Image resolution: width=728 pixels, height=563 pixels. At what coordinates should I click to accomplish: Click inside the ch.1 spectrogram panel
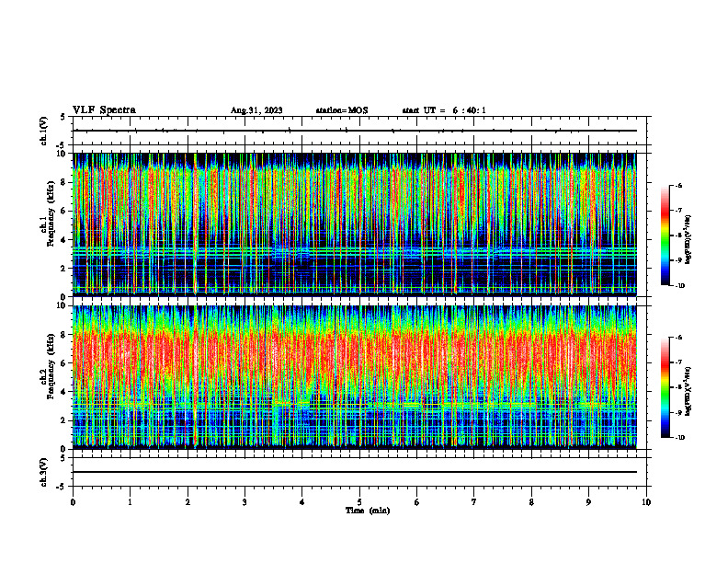point(355,224)
